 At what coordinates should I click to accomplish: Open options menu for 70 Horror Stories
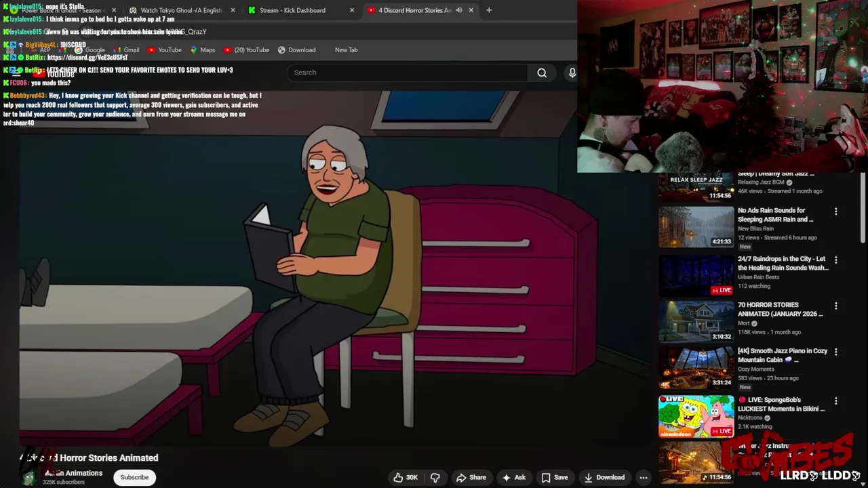(835, 306)
